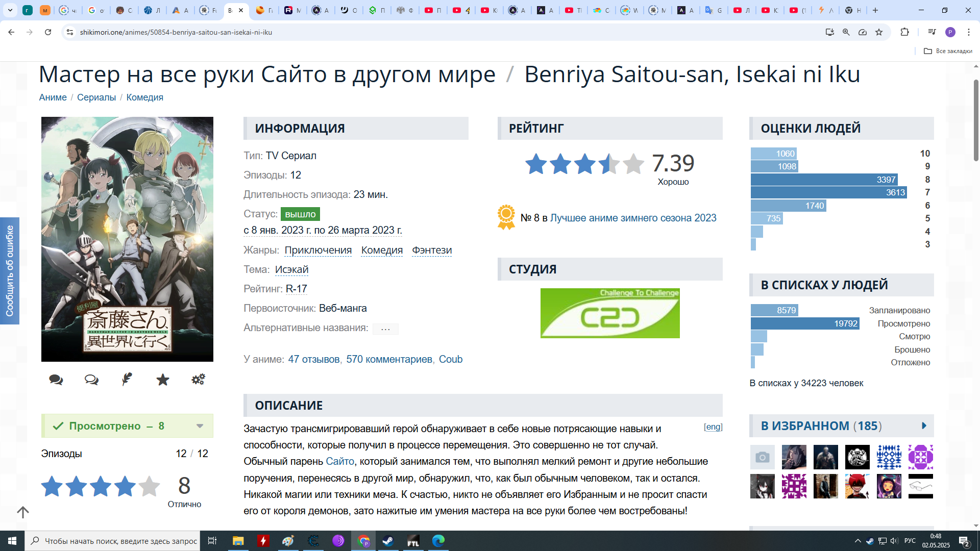The width and height of the screenshot is (980, 551).
Task: Open the Исэкай theme link
Action: pyautogui.click(x=291, y=269)
